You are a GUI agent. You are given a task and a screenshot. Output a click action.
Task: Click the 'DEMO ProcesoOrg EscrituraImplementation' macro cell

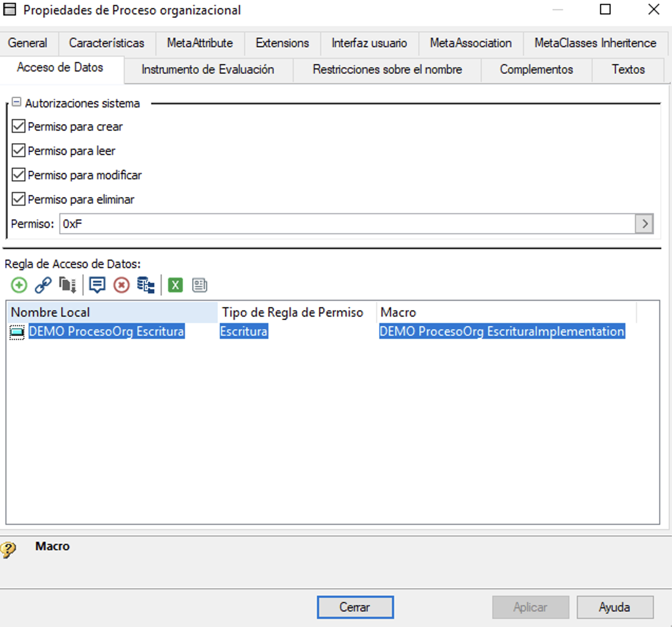(502, 331)
